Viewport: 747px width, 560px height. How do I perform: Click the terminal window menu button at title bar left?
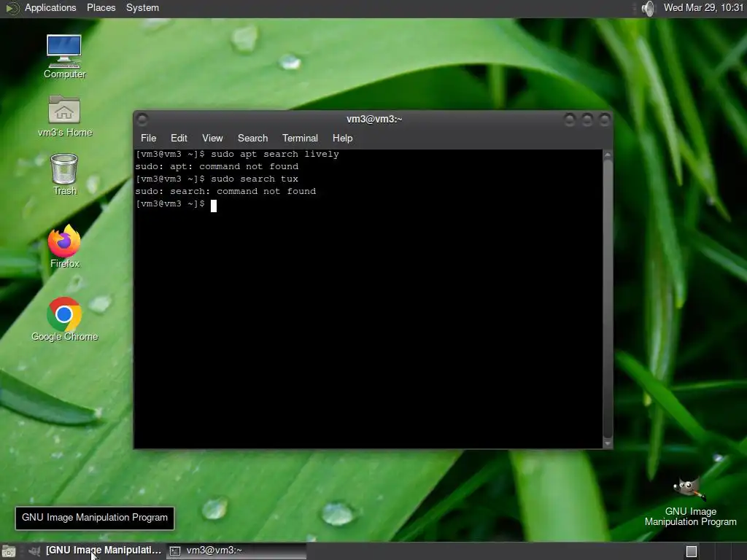142,119
